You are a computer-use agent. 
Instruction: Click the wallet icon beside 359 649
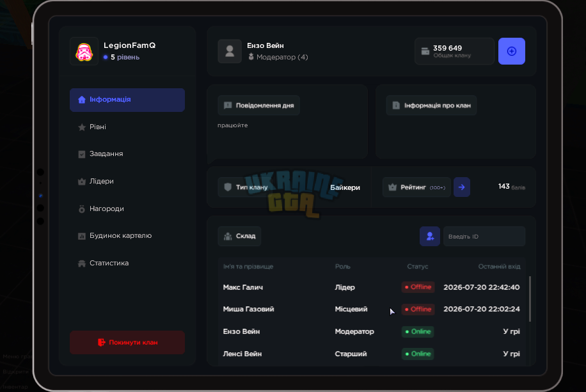(425, 51)
